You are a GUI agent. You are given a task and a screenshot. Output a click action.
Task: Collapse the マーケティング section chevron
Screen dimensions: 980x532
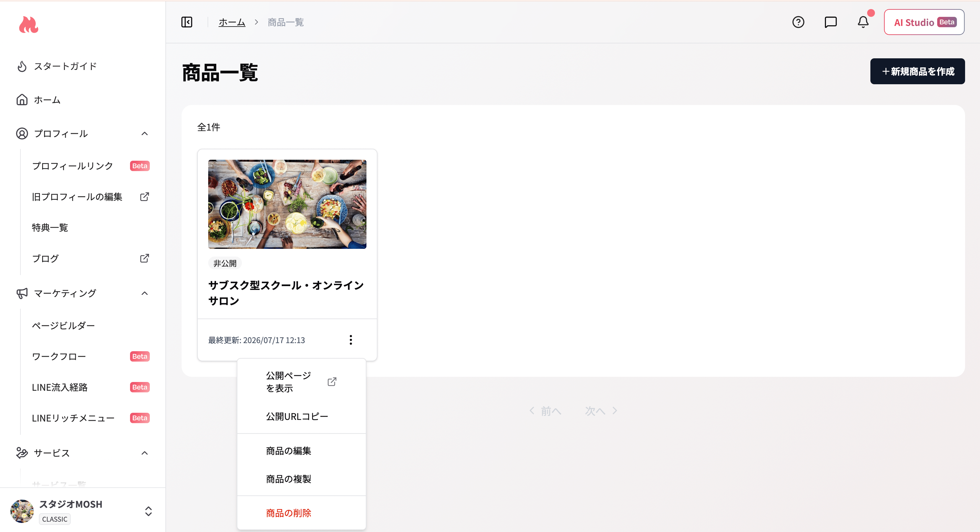(145, 293)
